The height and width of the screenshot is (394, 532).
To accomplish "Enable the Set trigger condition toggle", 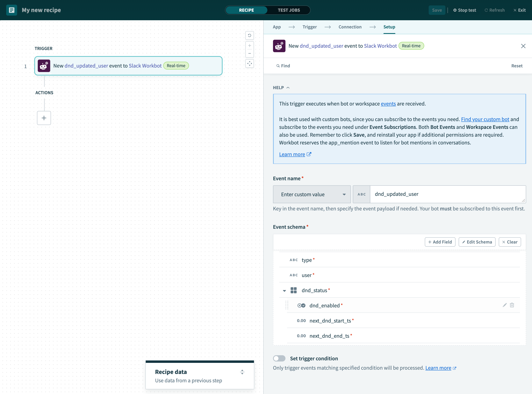I will point(279,358).
